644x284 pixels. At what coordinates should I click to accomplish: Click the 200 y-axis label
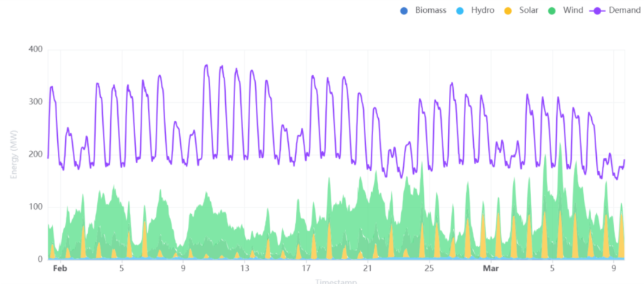(x=35, y=155)
